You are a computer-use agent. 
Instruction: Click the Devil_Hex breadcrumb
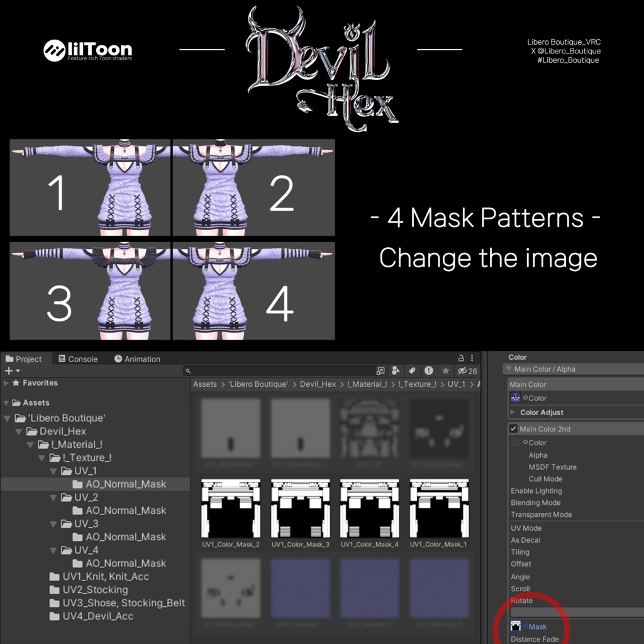[318, 384]
